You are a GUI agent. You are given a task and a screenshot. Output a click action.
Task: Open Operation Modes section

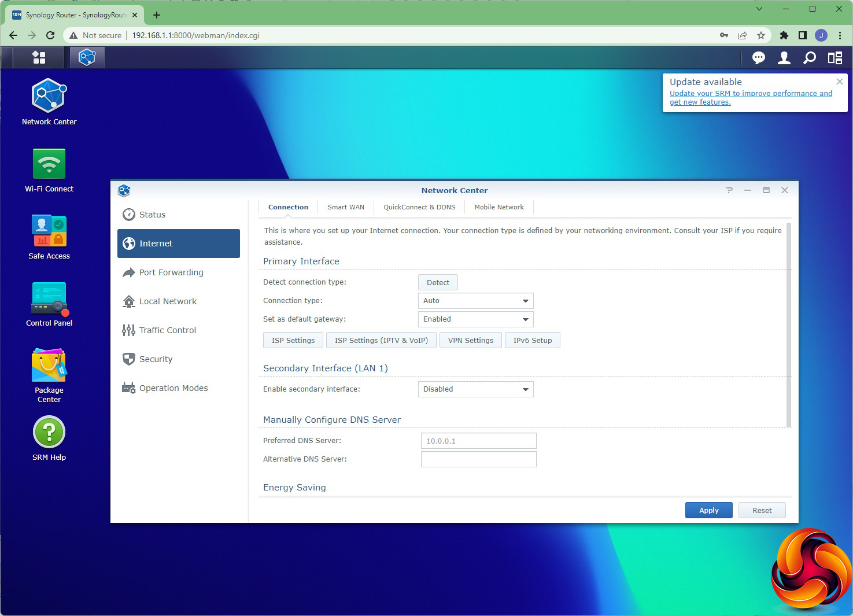179,388
